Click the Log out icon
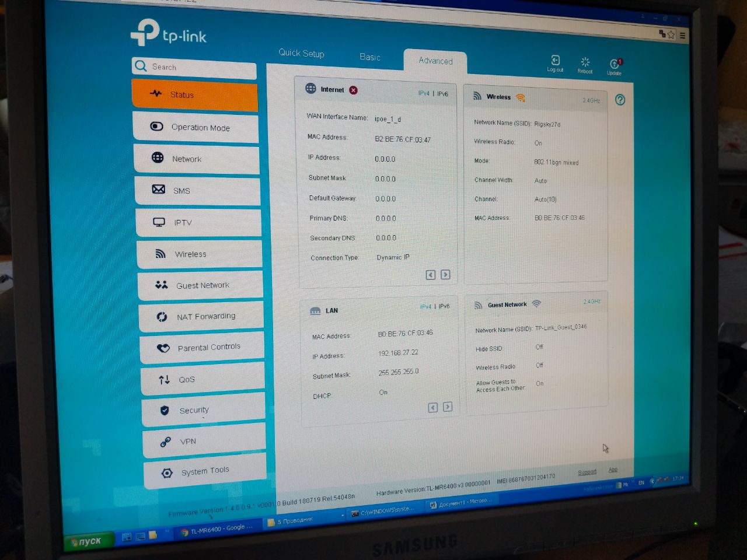The width and height of the screenshot is (747, 560). [x=555, y=61]
